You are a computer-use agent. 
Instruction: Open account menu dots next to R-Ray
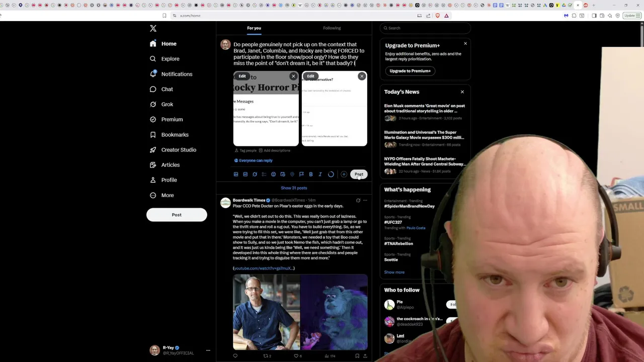(x=208, y=350)
